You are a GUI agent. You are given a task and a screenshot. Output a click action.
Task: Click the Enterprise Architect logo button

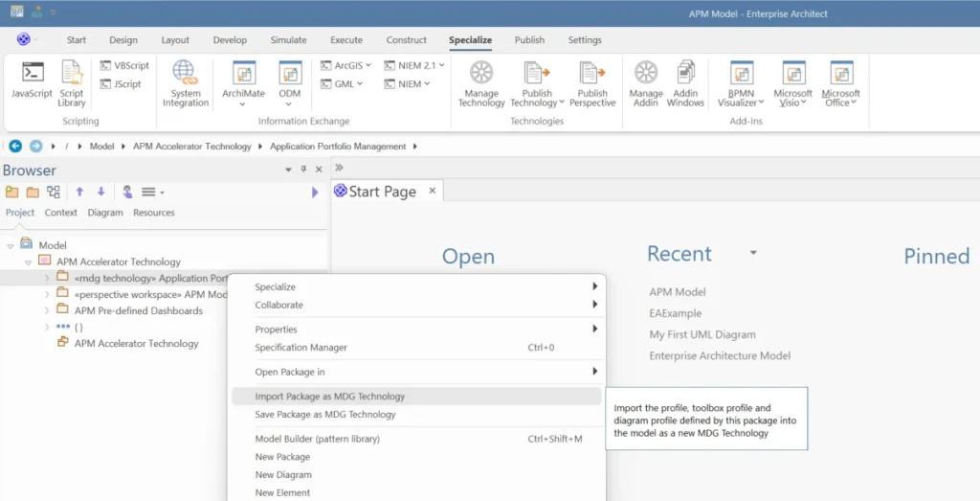pos(23,39)
